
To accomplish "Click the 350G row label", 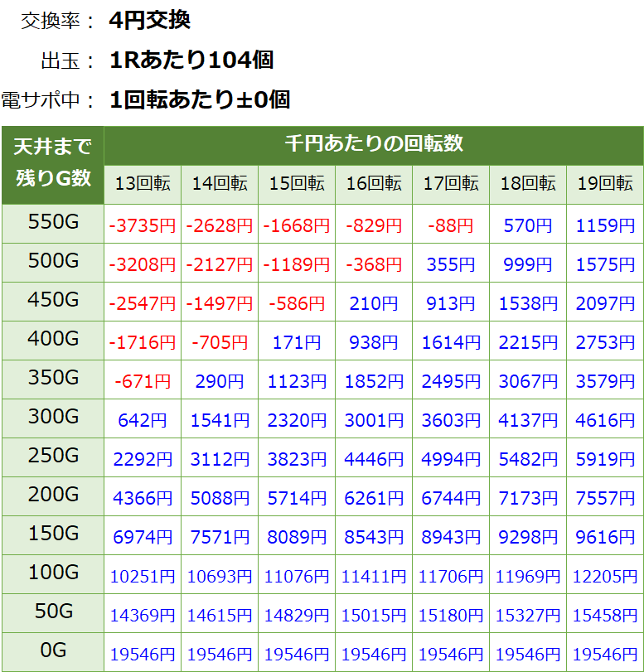I will click(53, 380).
